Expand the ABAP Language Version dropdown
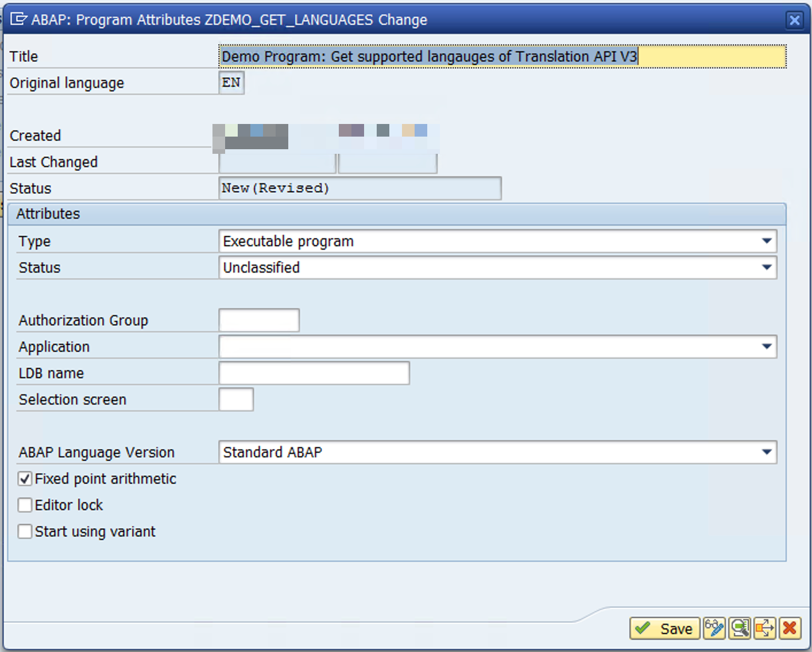 pyautogui.click(x=766, y=452)
